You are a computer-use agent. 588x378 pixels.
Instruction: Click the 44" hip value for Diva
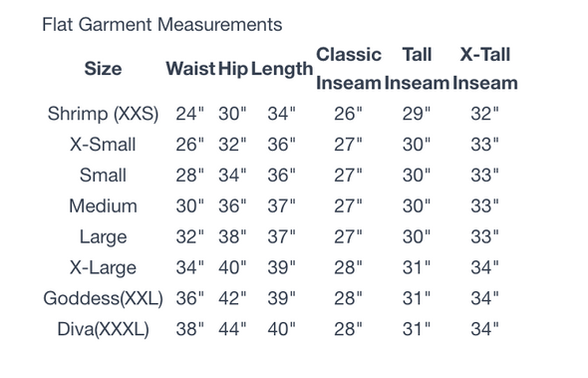[232, 329]
